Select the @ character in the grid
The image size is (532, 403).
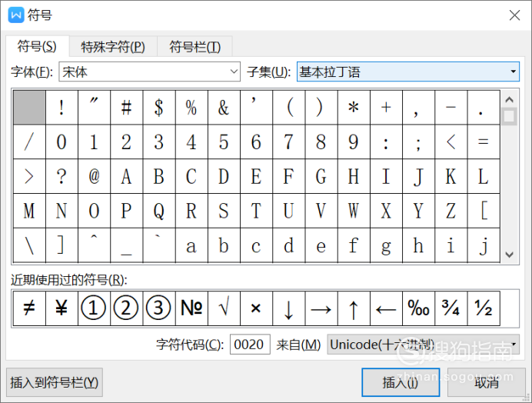(x=94, y=176)
